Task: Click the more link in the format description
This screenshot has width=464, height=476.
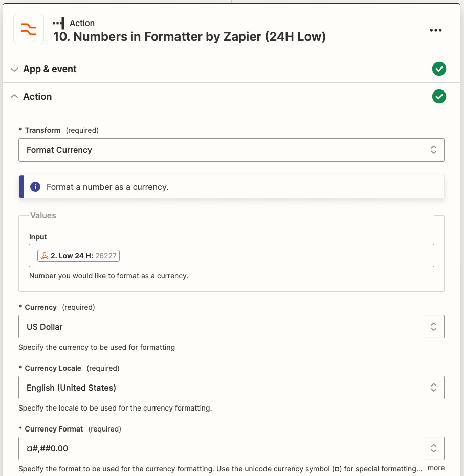Action: (436, 468)
